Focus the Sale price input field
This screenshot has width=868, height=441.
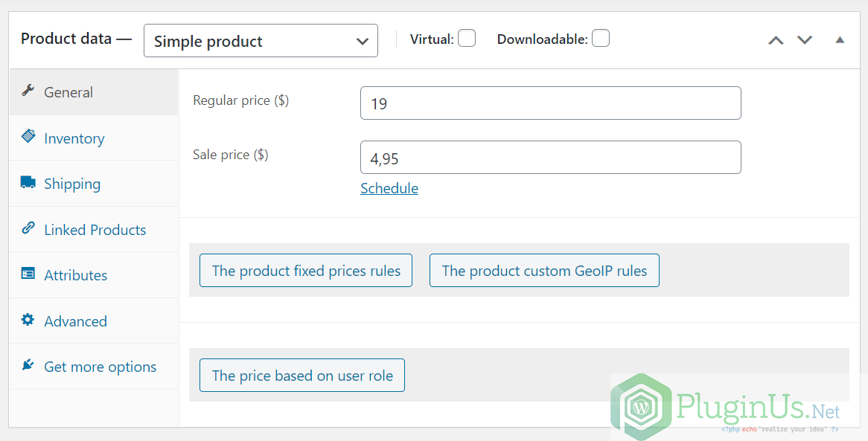tap(550, 157)
